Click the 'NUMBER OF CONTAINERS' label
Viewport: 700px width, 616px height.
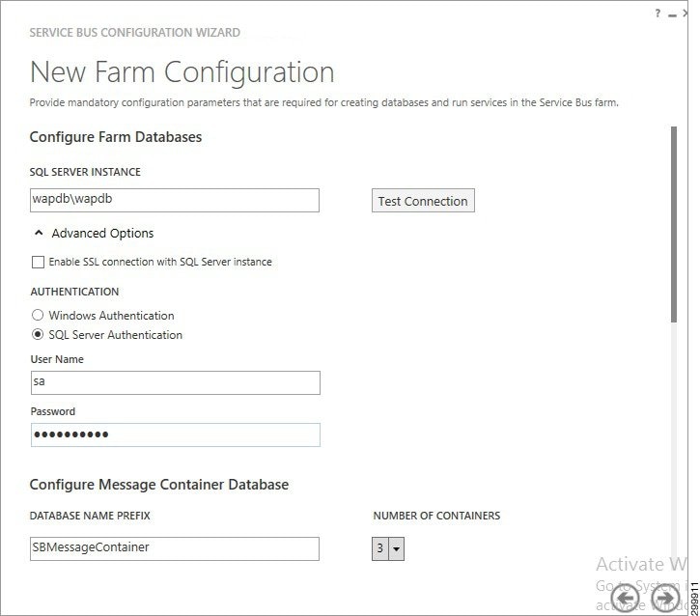(x=436, y=516)
